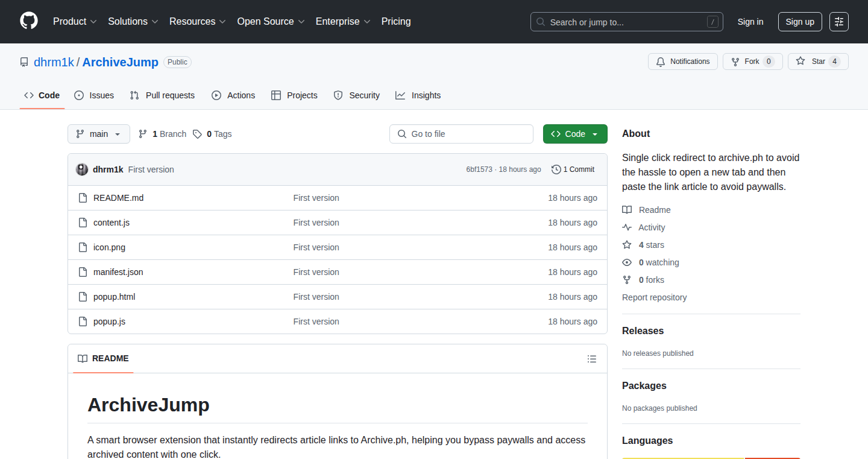Click the repository book icon beside dhrm1k
868x459 pixels.
[24, 62]
